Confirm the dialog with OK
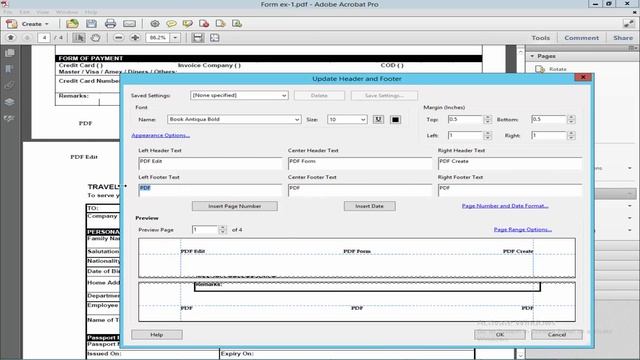This screenshot has width=640, height=360. [x=500, y=334]
